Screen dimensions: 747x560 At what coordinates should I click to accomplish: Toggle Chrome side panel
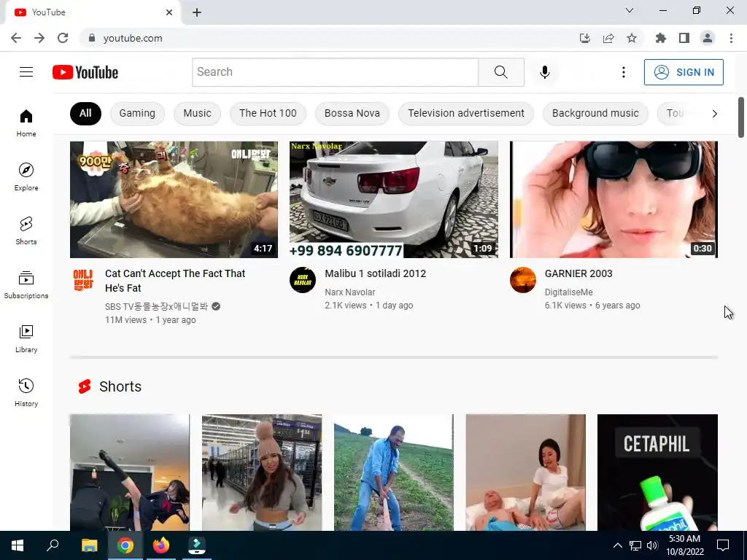pos(684,38)
